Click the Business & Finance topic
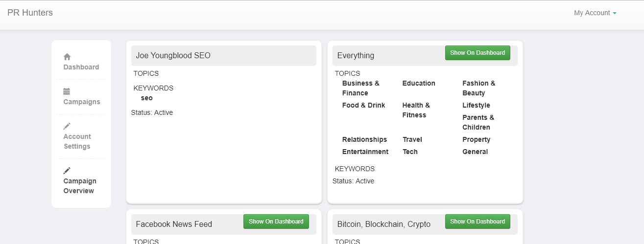644x244 pixels. [361, 88]
